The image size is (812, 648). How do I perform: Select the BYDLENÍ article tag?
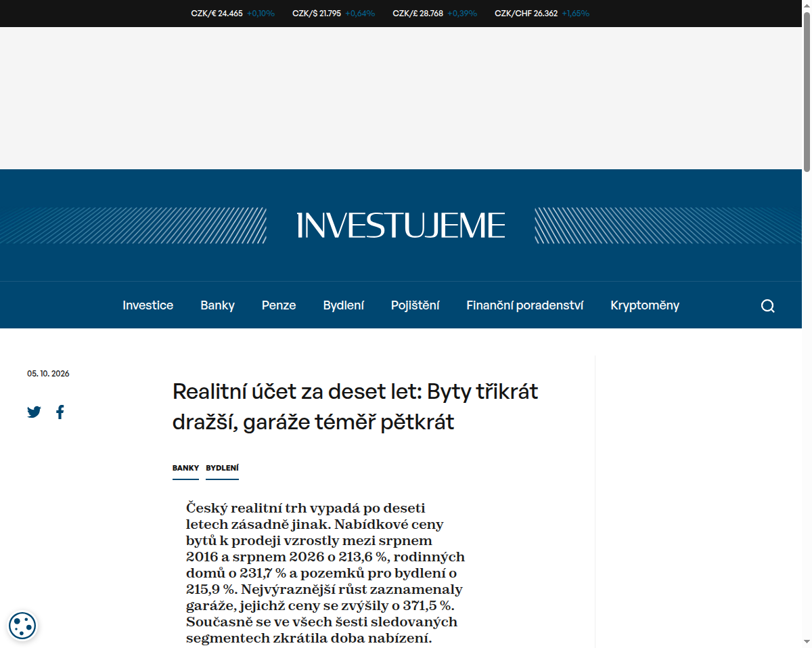point(223,468)
